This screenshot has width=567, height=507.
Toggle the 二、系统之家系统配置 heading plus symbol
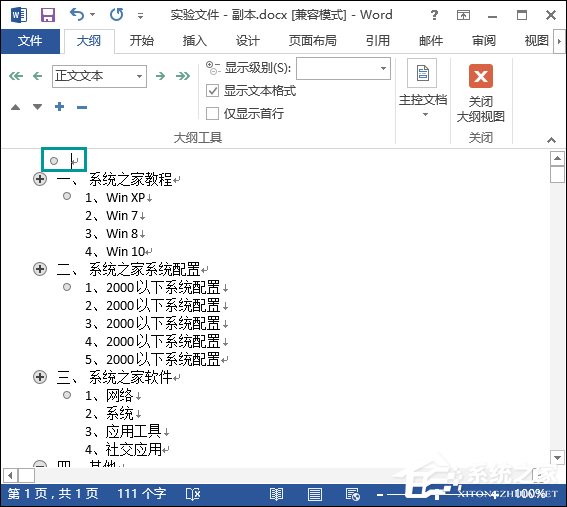point(40,269)
